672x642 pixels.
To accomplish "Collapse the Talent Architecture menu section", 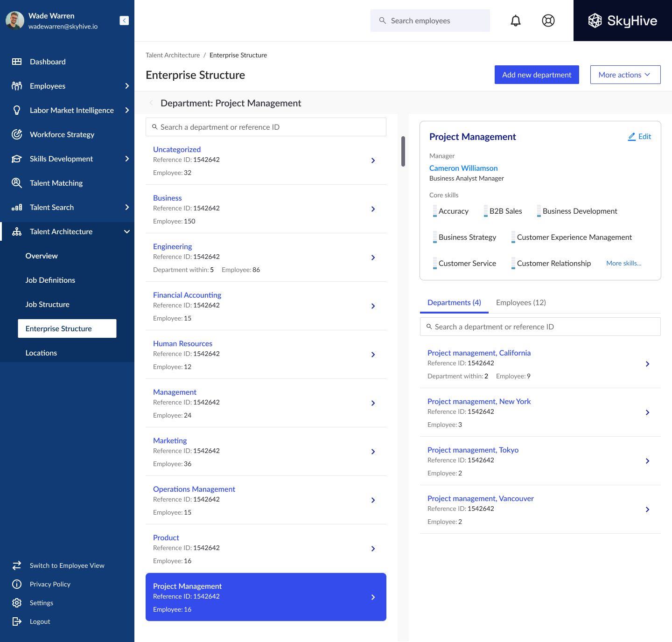I will [127, 231].
